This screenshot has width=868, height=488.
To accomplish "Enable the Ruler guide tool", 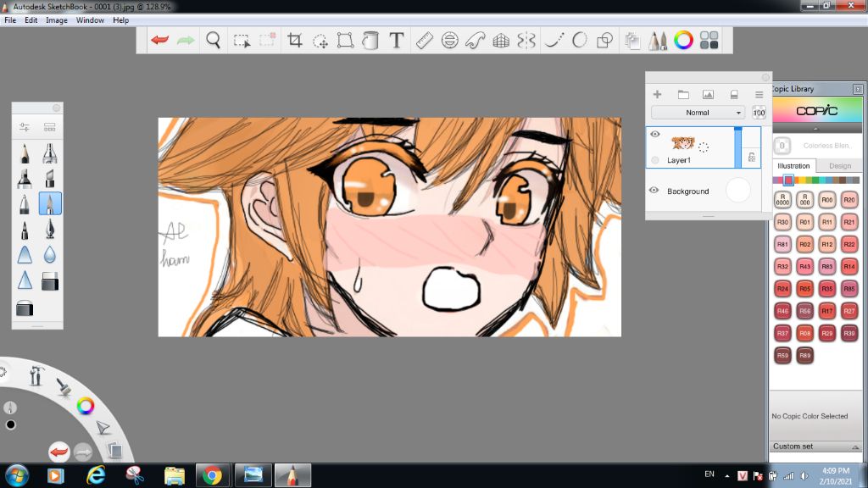I will tap(424, 40).
